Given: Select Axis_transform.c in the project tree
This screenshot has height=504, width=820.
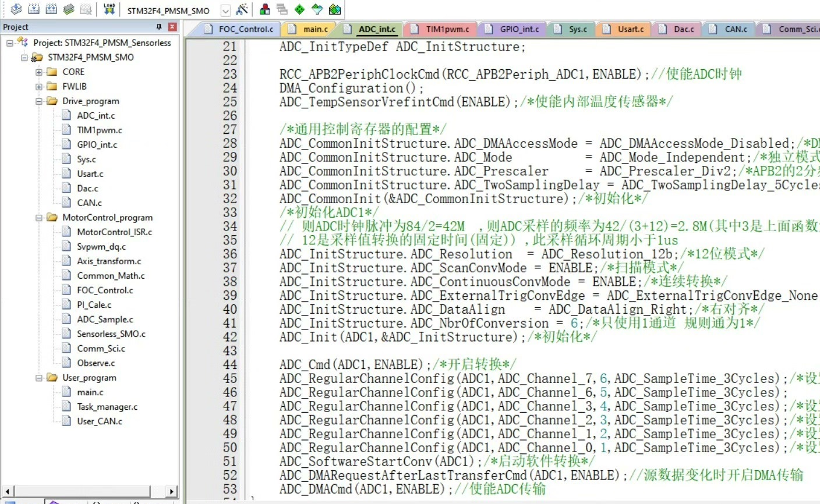Looking at the screenshot, I should pyautogui.click(x=109, y=261).
